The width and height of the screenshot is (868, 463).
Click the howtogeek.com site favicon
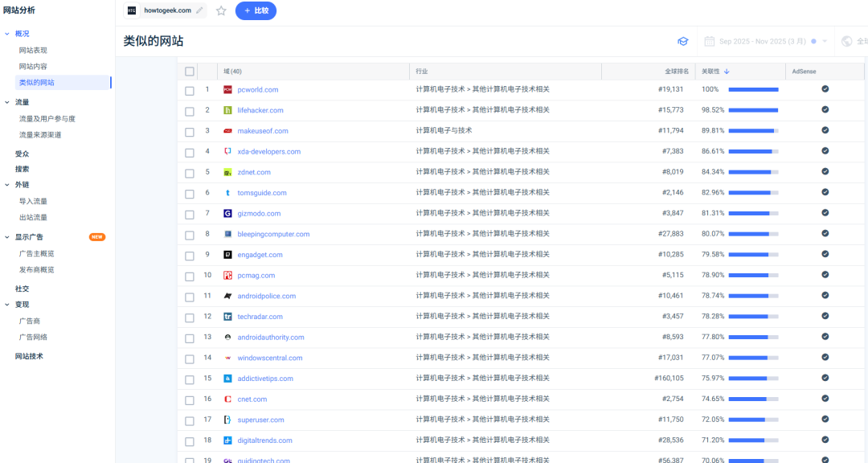click(132, 10)
